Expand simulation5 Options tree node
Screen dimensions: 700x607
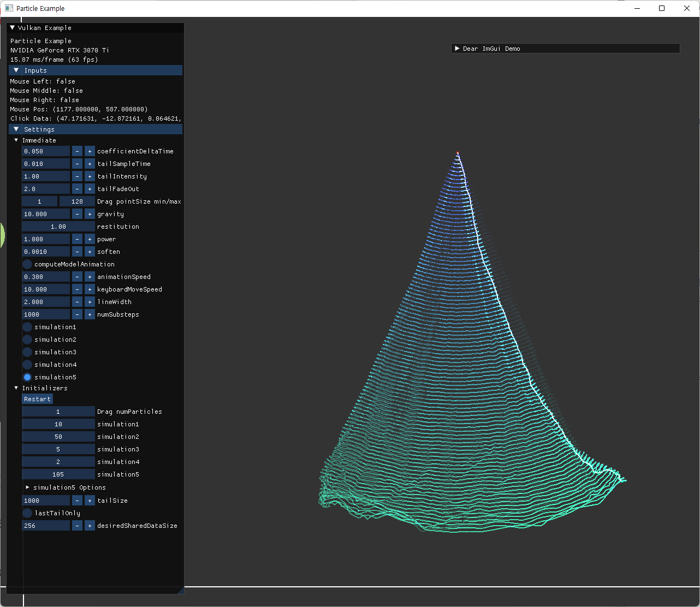coord(28,487)
